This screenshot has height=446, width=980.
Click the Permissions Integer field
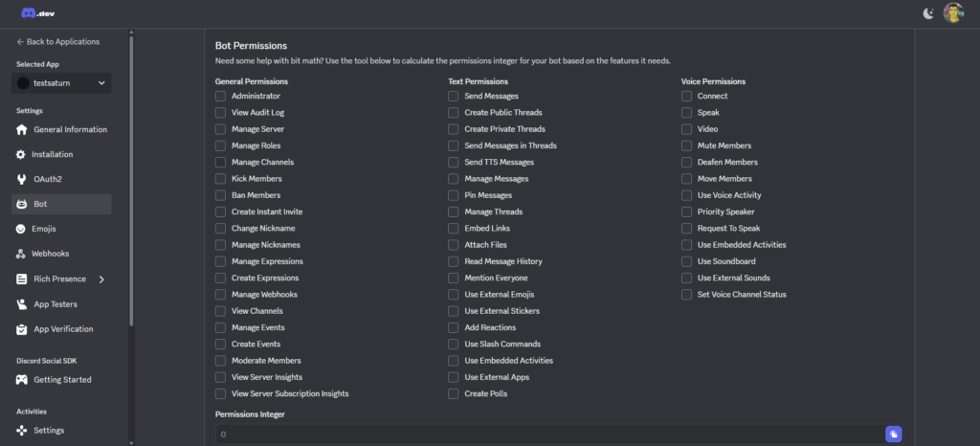(x=546, y=435)
